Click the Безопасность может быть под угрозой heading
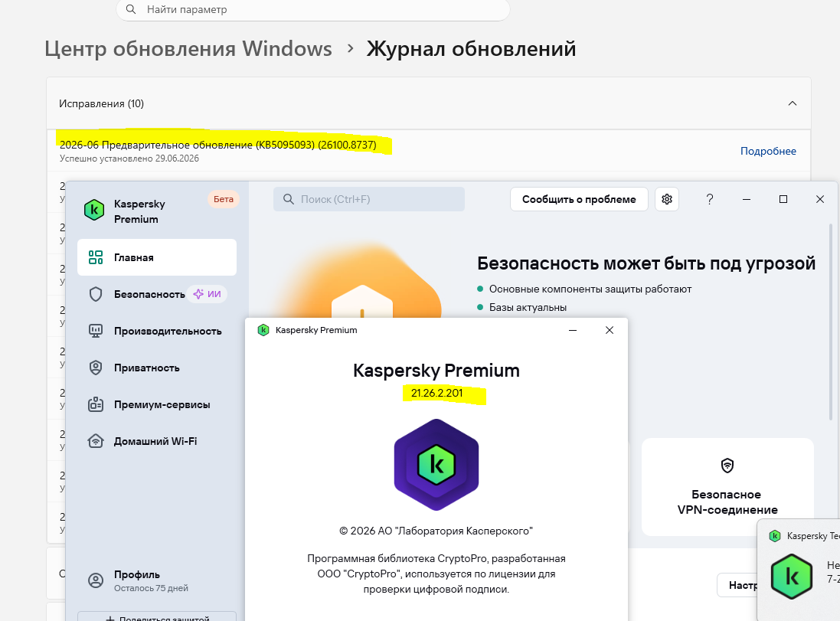 point(646,263)
